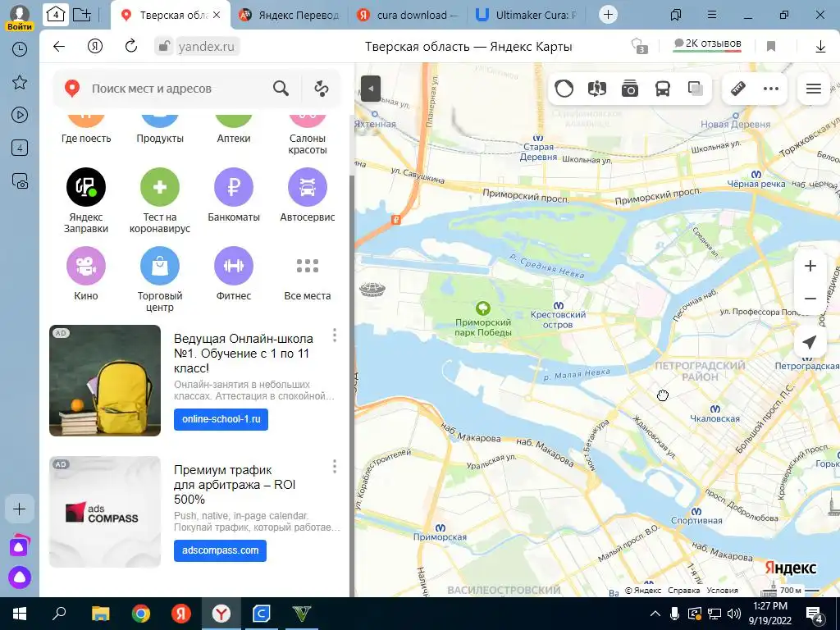Open File Explorer from the taskbar
This screenshot has width=840, height=630.
101,614
